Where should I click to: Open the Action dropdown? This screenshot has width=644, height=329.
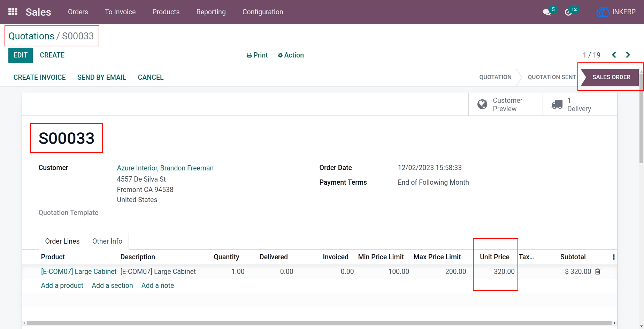click(291, 55)
